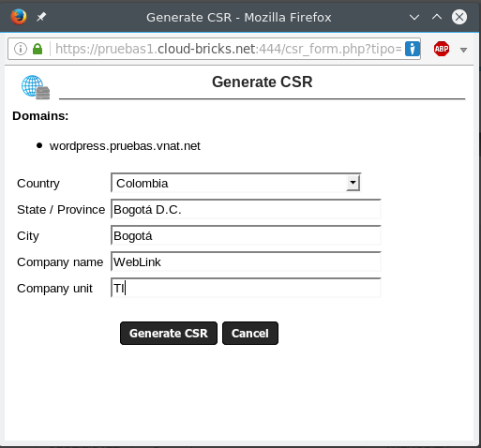
Task: Click the green padlock security icon
Action: (x=38, y=49)
